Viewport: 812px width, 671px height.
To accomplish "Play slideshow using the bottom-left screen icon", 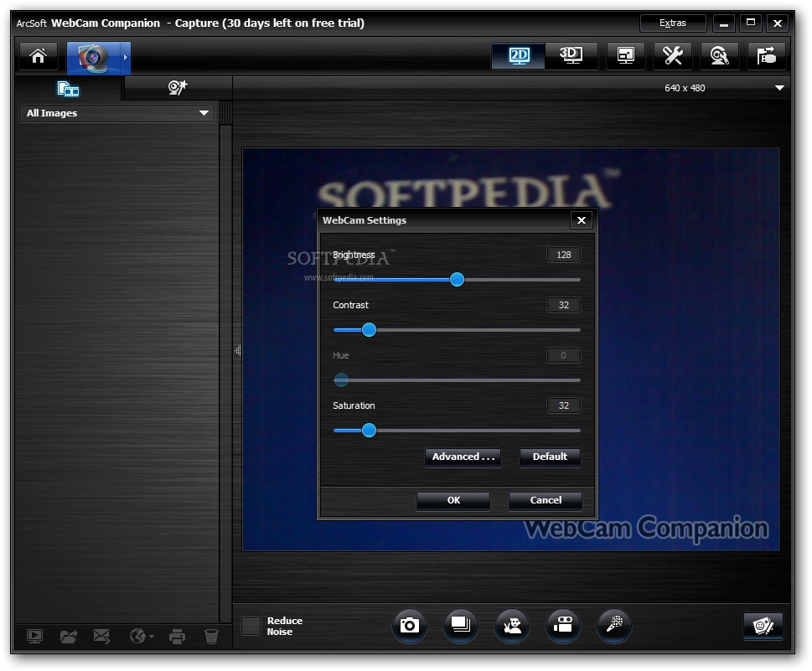I will click(34, 637).
